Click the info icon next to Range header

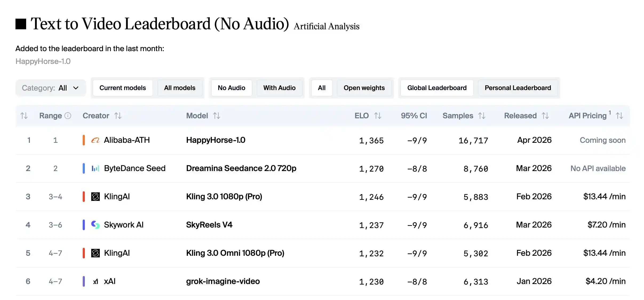(x=68, y=116)
